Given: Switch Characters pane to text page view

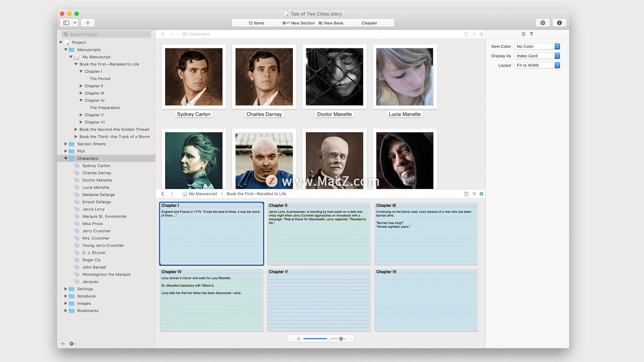Looking at the screenshot, I should tap(466, 34).
